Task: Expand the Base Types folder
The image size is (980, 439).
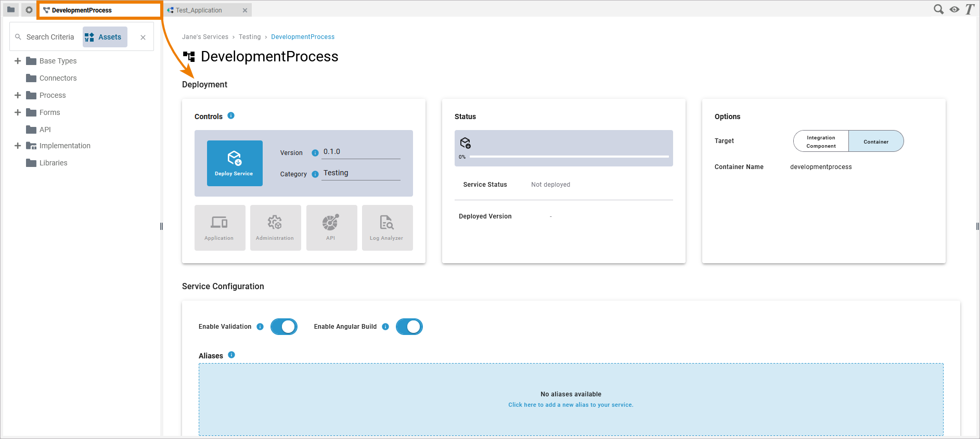Action: (18, 61)
